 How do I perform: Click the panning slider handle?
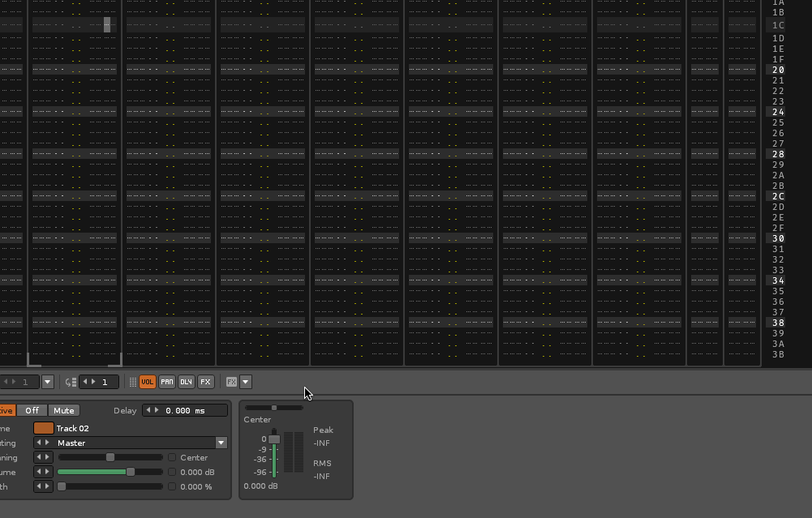(x=110, y=457)
